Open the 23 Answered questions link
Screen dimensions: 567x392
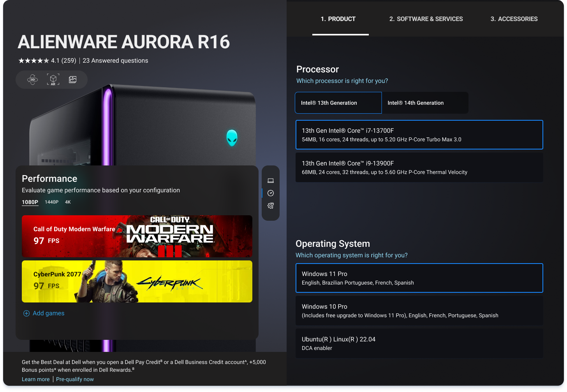point(115,61)
